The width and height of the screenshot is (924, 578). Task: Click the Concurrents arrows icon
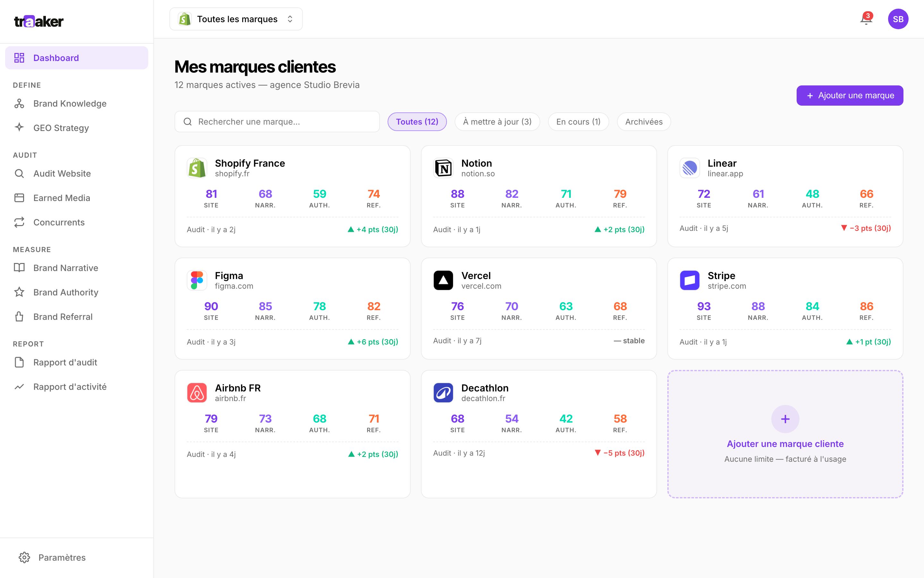pyautogui.click(x=19, y=222)
